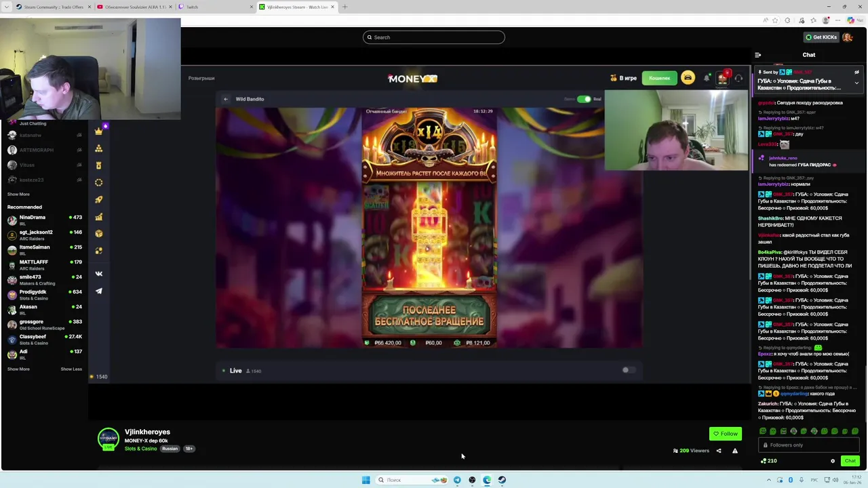Image resolution: width=868 pixels, height=488 pixels.
Task: Click the VK icon in stream sidebar
Action: pyautogui.click(x=99, y=274)
